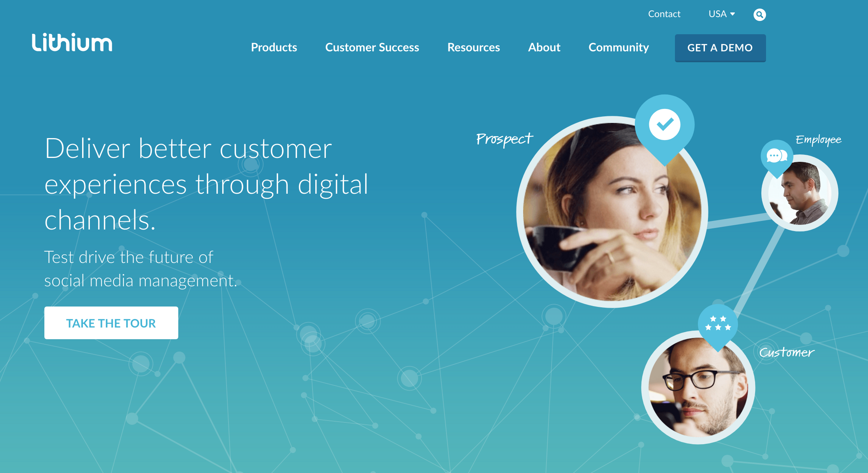Click the Get a Demo button
This screenshot has height=473, width=868.
(720, 48)
